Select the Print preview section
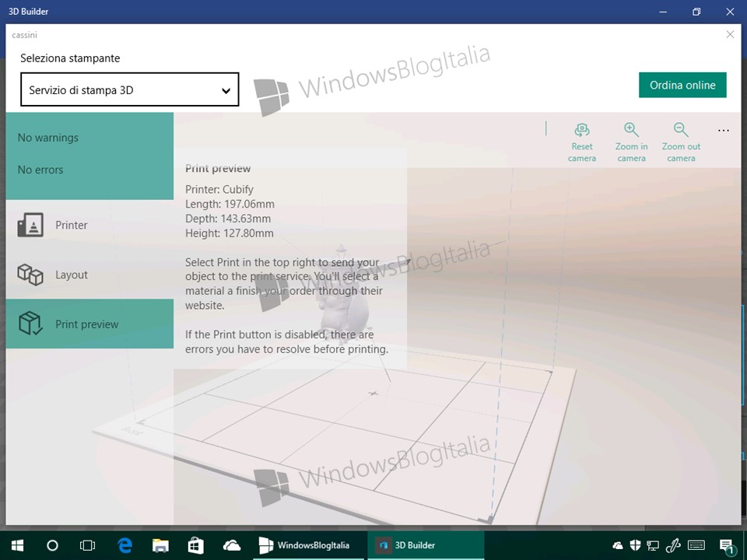Image resolution: width=747 pixels, height=560 pixels. (89, 324)
